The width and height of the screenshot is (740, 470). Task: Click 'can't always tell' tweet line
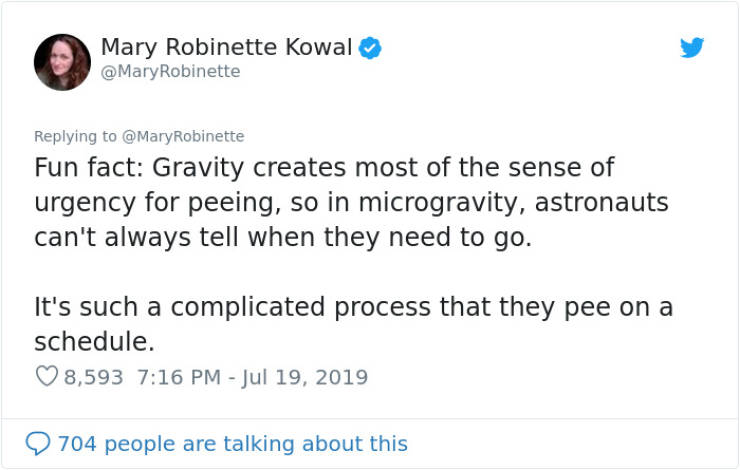click(x=283, y=237)
